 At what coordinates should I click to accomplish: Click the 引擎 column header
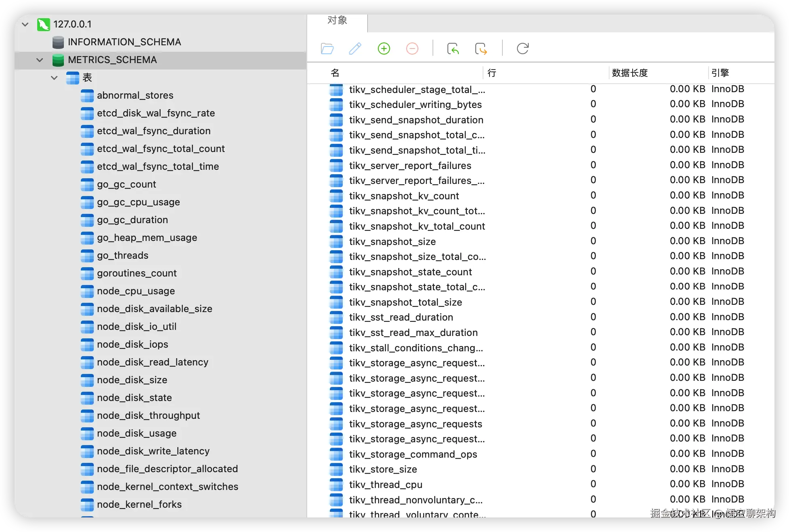[720, 73]
